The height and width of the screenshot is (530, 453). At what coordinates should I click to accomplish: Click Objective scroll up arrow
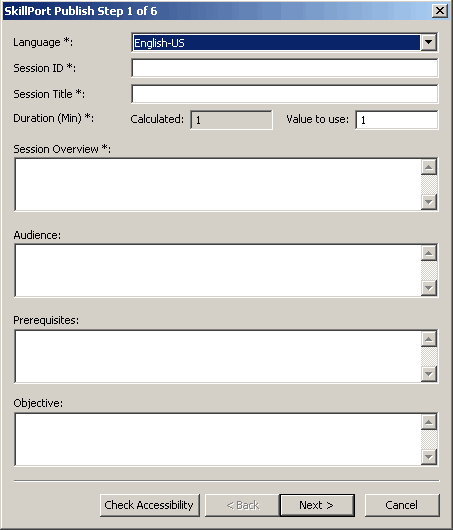point(429,422)
